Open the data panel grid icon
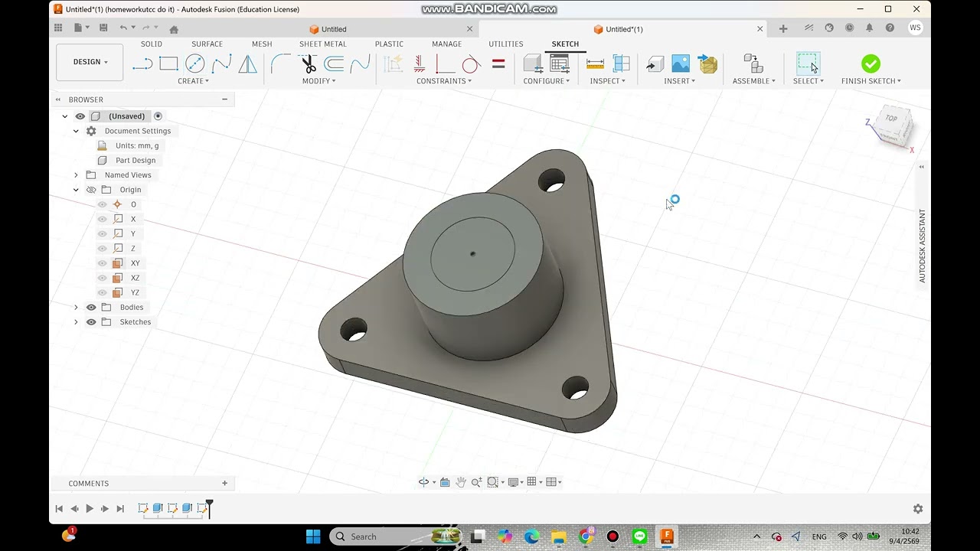 58,28
